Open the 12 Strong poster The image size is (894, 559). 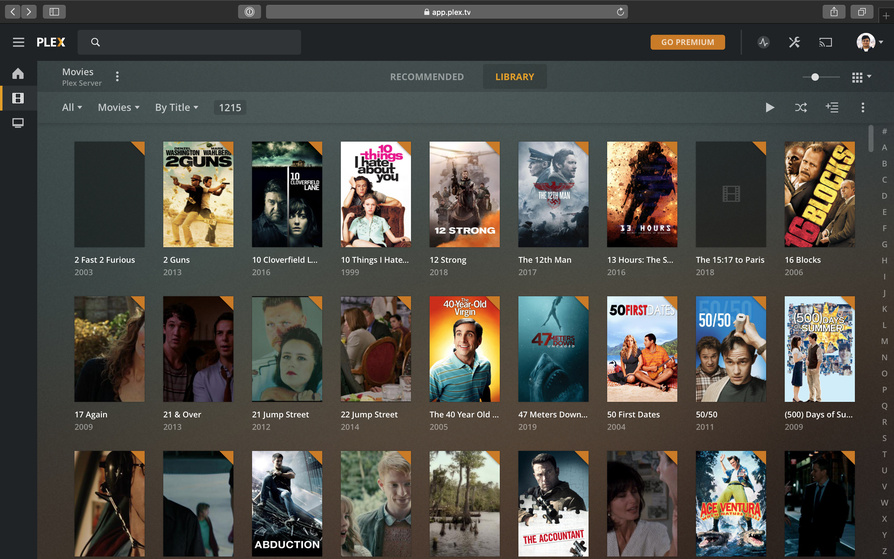click(464, 195)
